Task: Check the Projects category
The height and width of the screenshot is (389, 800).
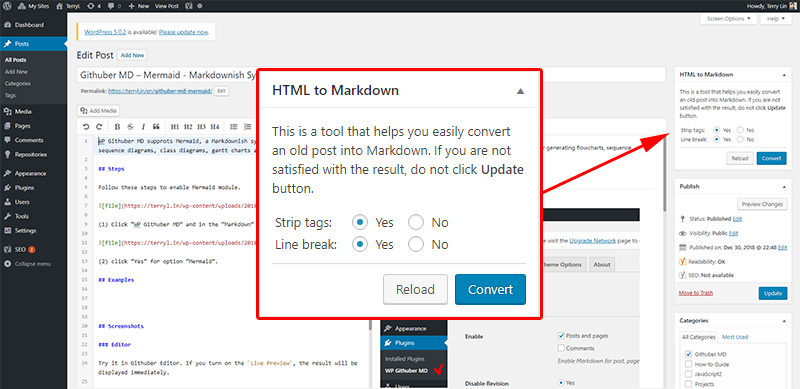Action: tap(688, 383)
